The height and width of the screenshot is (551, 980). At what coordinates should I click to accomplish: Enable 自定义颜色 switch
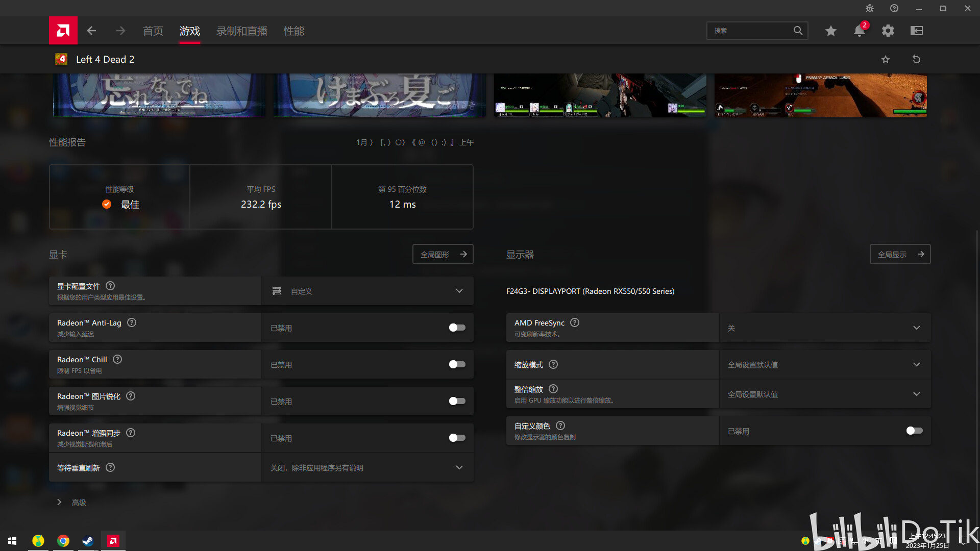(915, 431)
